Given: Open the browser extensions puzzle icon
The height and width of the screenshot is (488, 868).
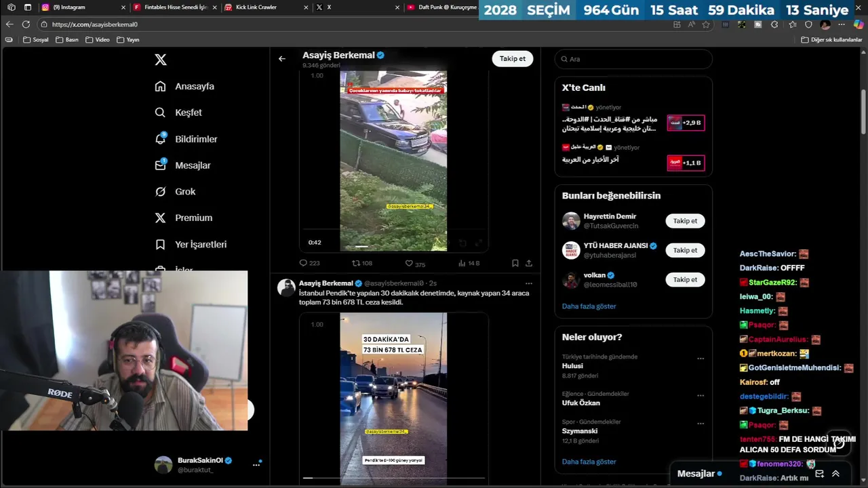Looking at the screenshot, I should click(774, 24).
